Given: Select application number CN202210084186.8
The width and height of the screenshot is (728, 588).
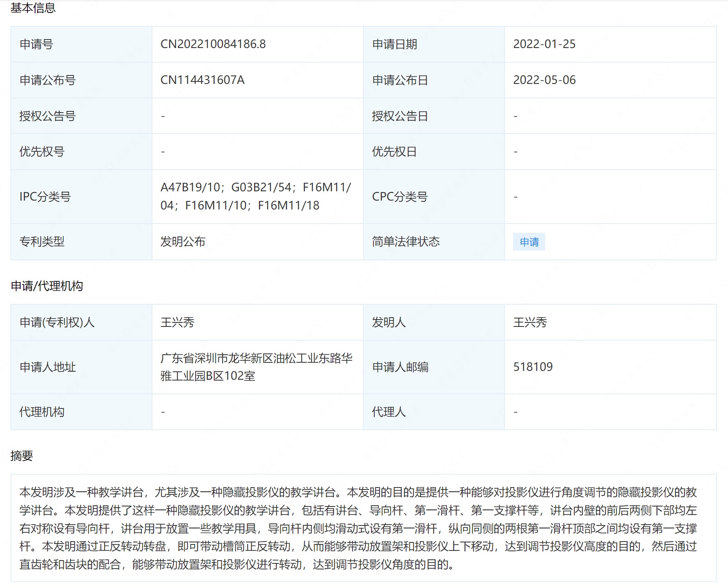Looking at the screenshot, I should [x=213, y=44].
